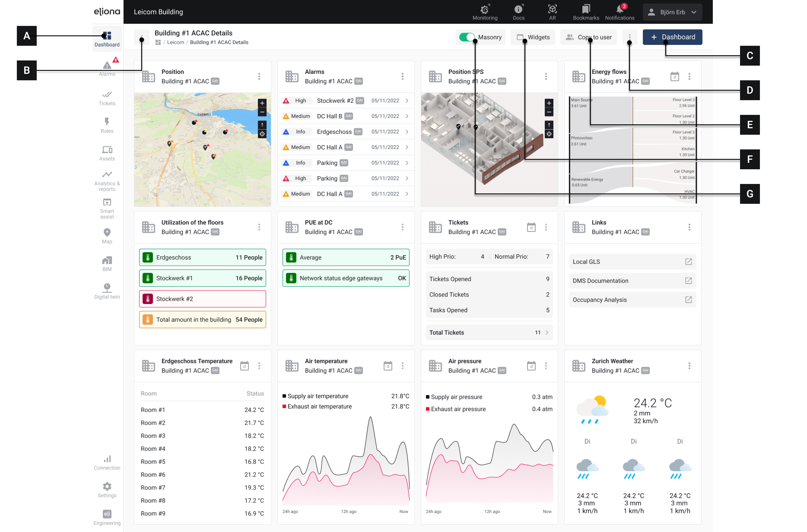Click the Leicom breadcrumb link
Screen dimensions: 807x532
pos(175,42)
